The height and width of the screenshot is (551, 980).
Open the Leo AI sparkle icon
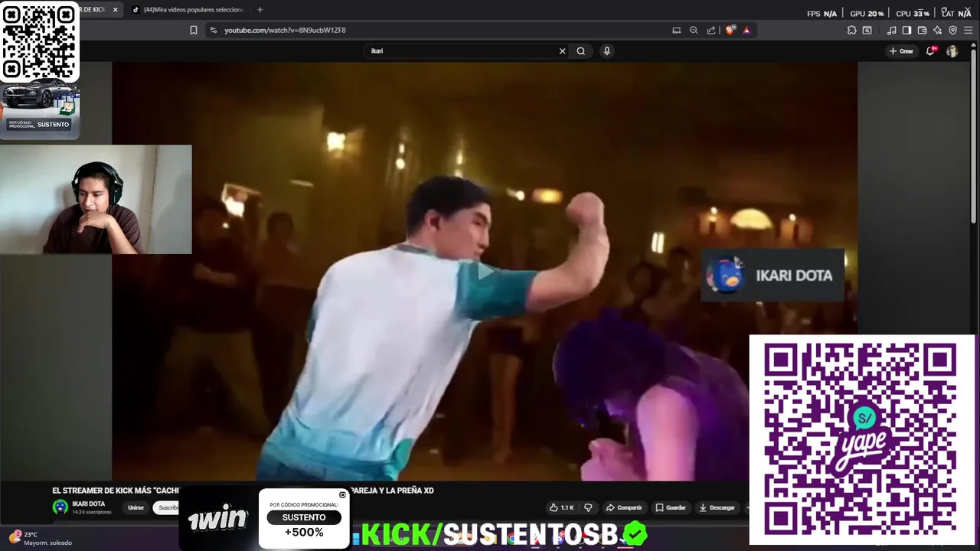937,30
